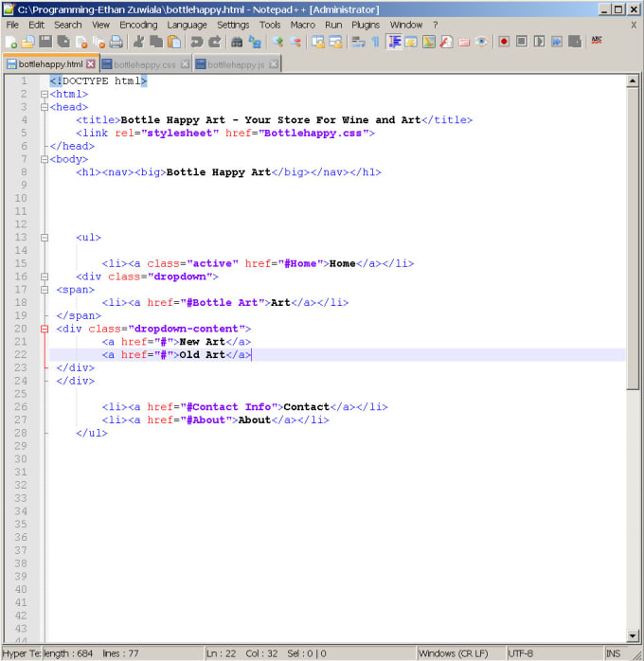644x661 pixels.
Task: Create a new file with the New icon
Action: (11, 42)
